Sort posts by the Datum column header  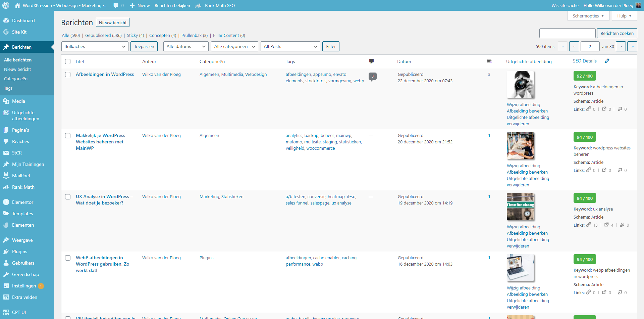pos(404,61)
